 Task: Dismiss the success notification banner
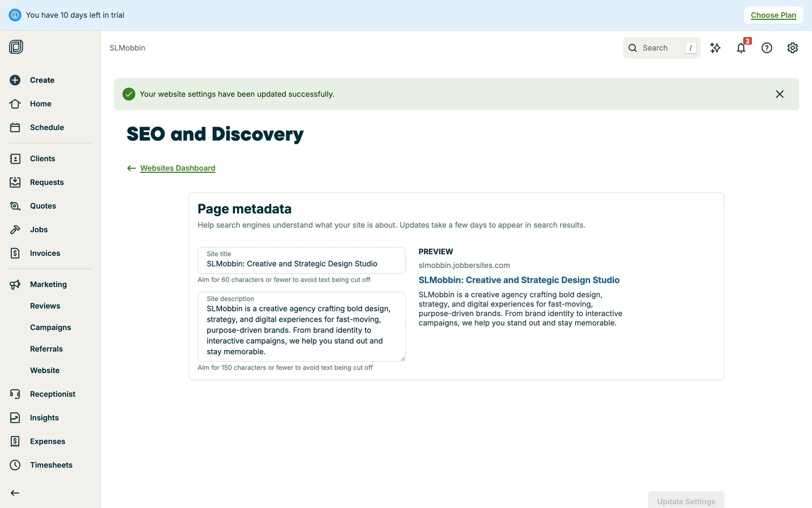[779, 94]
